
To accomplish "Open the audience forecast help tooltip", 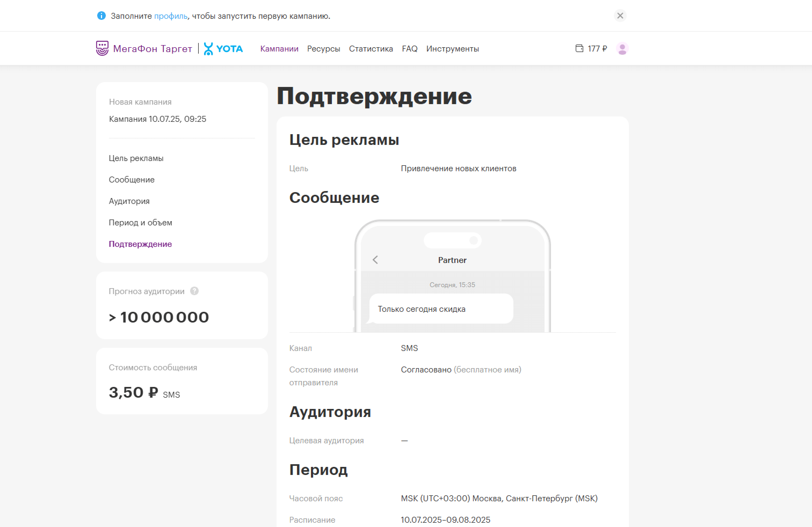I will pyautogui.click(x=194, y=291).
